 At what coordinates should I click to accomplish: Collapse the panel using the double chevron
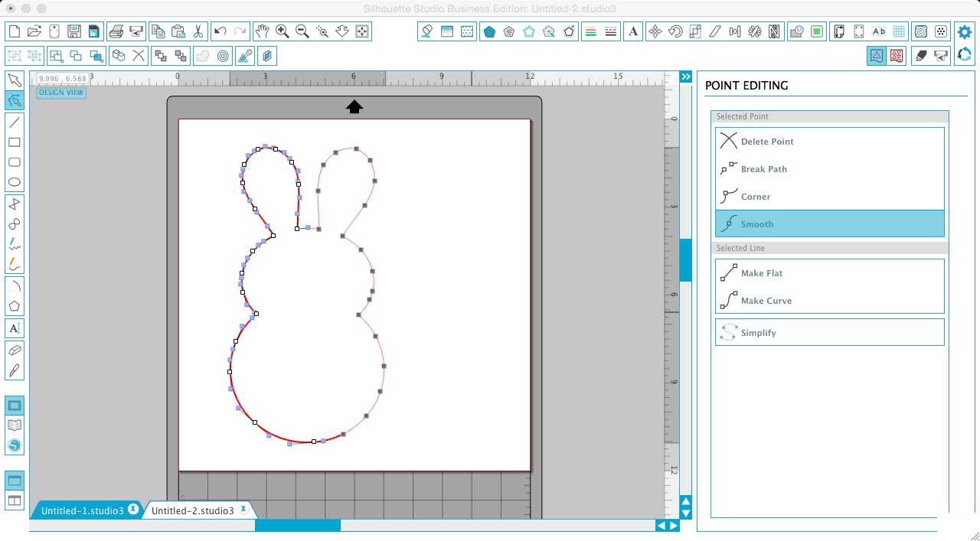(x=685, y=76)
